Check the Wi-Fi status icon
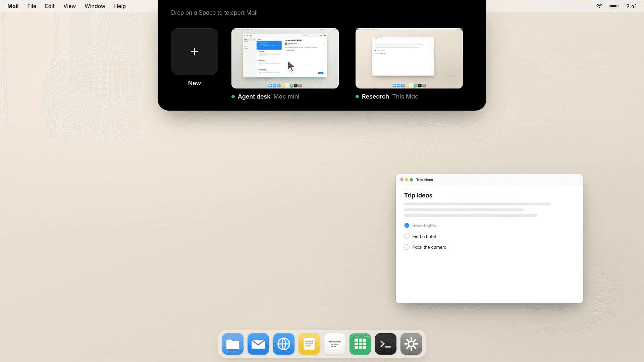Screen dimensions: 644x362 (599, 6)
